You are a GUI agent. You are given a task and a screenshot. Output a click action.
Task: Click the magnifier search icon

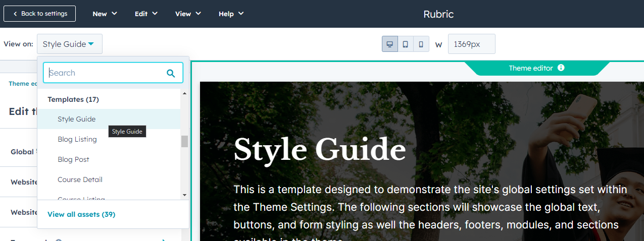(x=171, y=73)
